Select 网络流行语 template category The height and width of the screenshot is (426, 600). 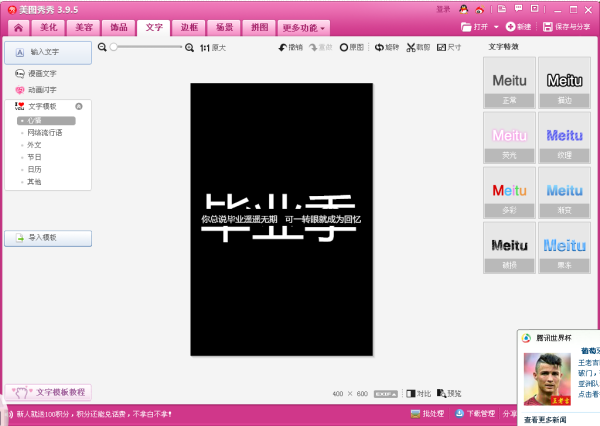click(45, 132)
